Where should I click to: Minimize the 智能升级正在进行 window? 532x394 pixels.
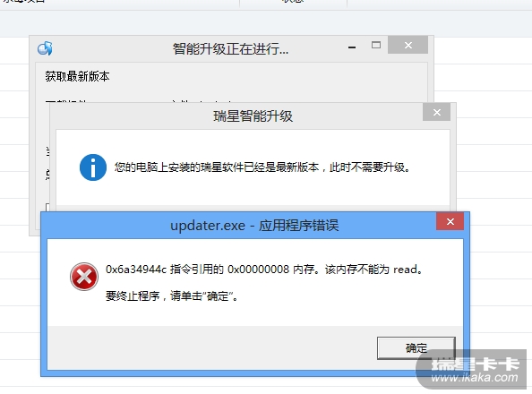coord(352,47)
